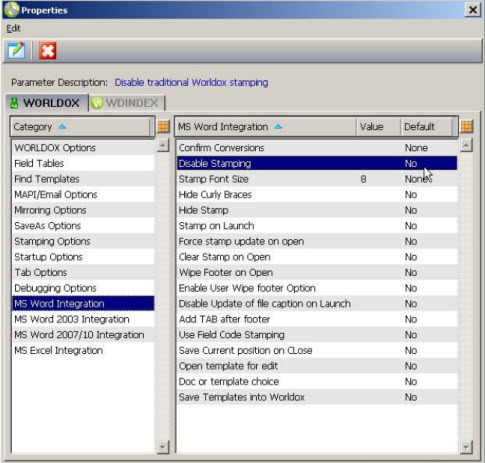485x463 pixels.
Task: Select MAPI/Email Options category
Action: (x=83, y=195)
